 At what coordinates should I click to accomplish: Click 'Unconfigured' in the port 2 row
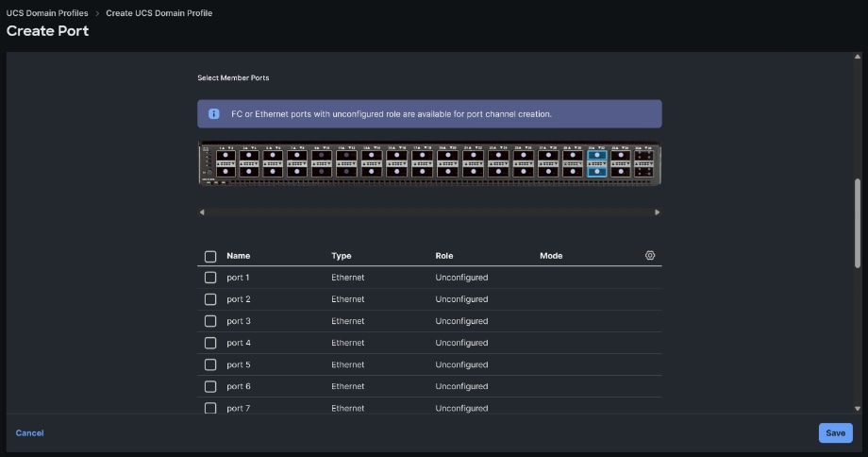[x=461, y=299]
